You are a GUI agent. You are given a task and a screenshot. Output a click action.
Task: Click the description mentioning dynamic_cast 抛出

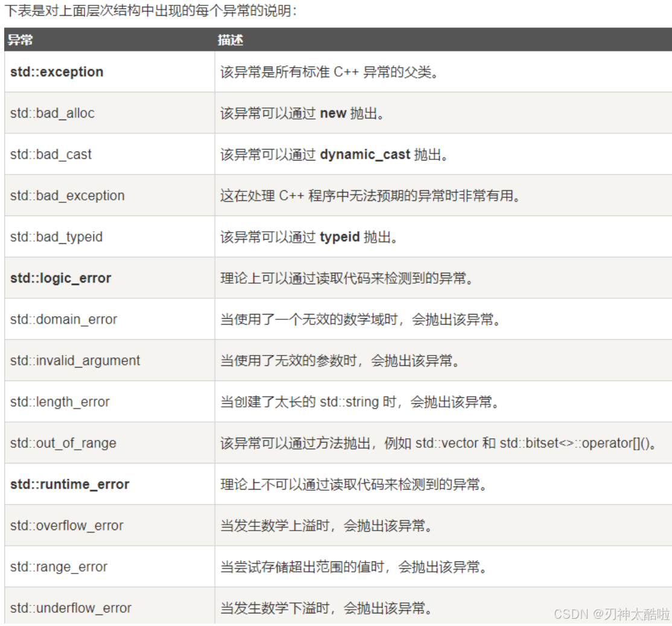334,155
